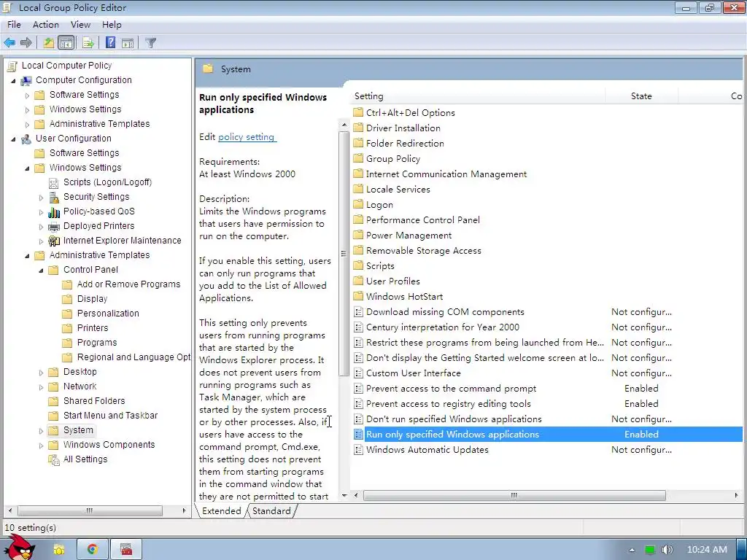Image resolution: width=747 pixels, height=560 pixels.
Task: Open the View menu
Action: point(80,25)
